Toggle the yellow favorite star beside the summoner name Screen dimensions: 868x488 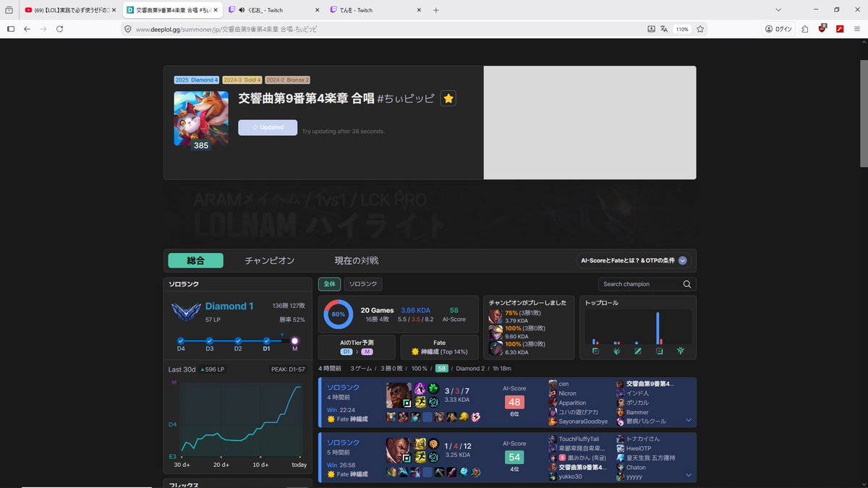[x=448, y=98]
